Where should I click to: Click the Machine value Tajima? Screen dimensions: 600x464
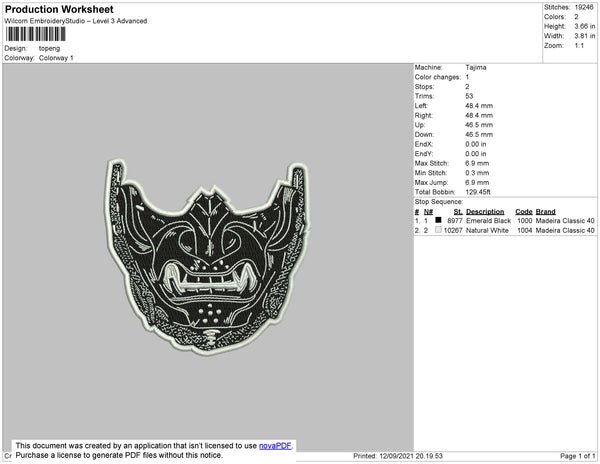pyautogui.click(x=476, y=67)
